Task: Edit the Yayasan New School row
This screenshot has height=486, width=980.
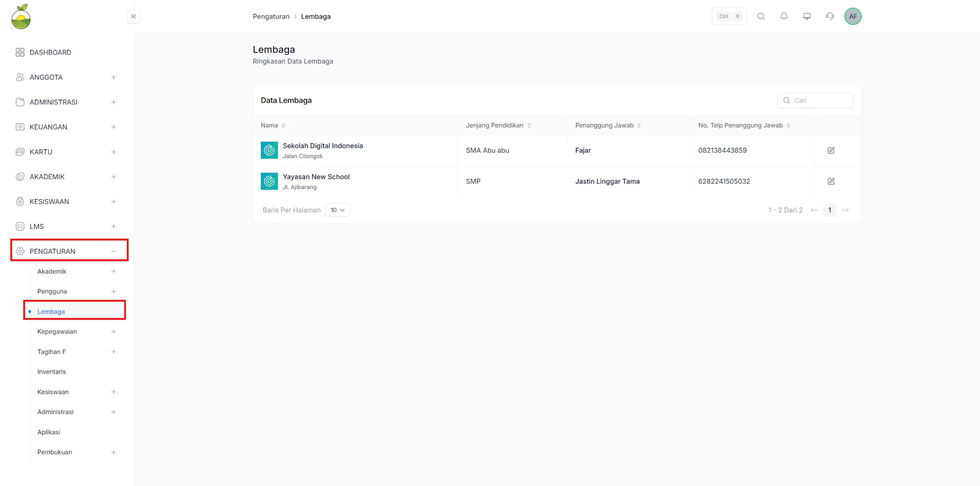Action: coord(831,181)
